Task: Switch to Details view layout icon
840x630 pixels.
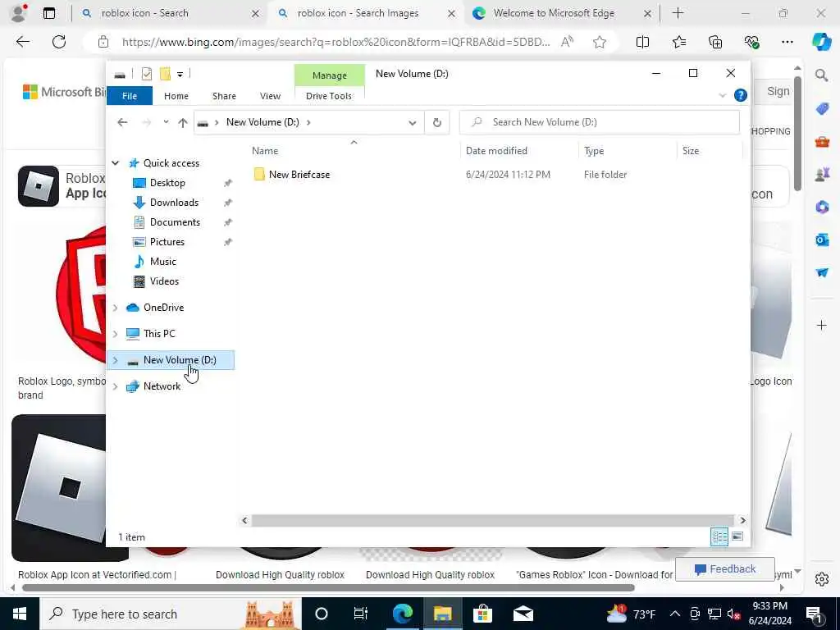Action: pos(719,536)
